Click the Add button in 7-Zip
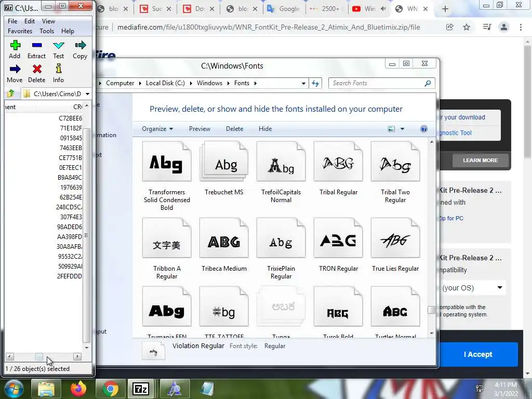532x399 pixels. click(x=15, y=49)
